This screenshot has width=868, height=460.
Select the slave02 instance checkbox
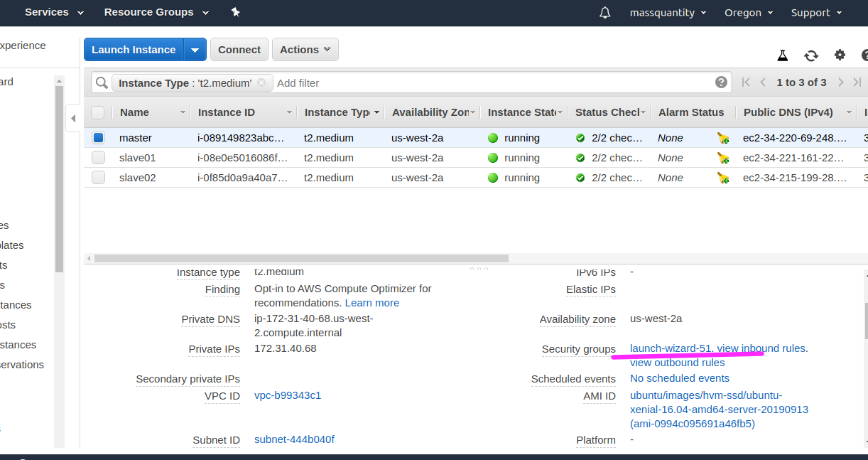pos(98,178)
